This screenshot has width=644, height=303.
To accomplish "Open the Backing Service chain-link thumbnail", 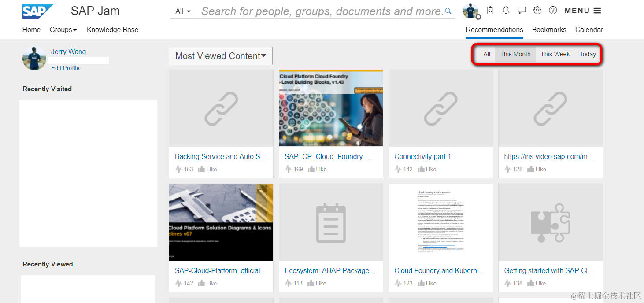I will tap(221, 108).
